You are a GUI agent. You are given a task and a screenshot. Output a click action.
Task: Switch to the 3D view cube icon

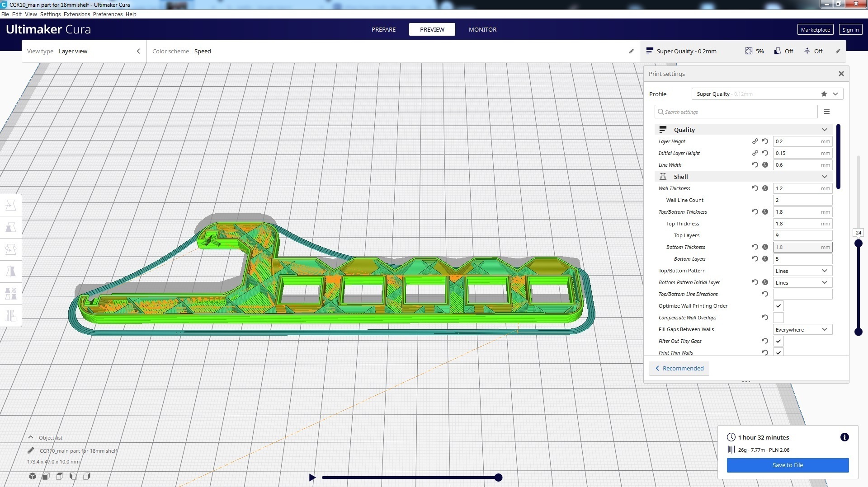coord(33,476)
